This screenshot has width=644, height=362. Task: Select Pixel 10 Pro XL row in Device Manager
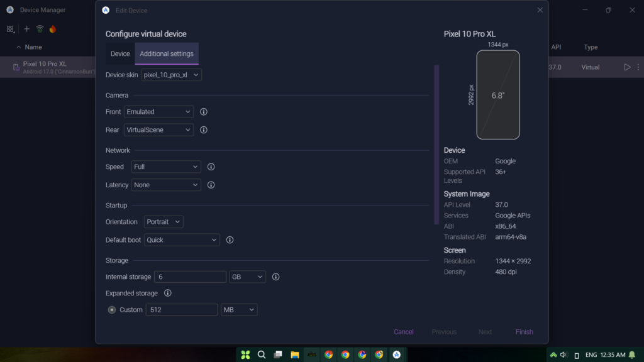48,67
